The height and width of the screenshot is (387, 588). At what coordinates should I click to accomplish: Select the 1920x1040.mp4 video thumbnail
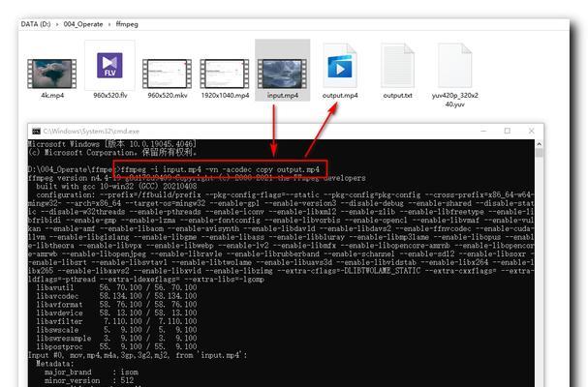coord(224,74)
